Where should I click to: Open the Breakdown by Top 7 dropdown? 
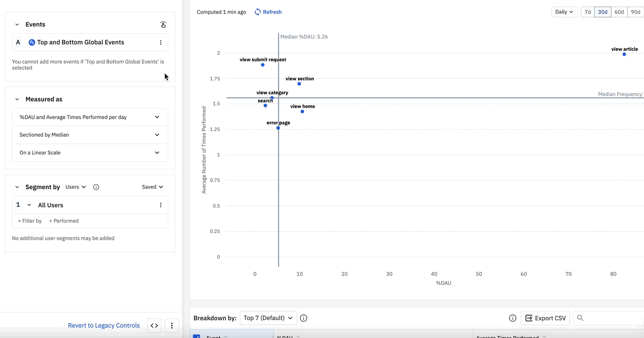[x=268, y=318]
